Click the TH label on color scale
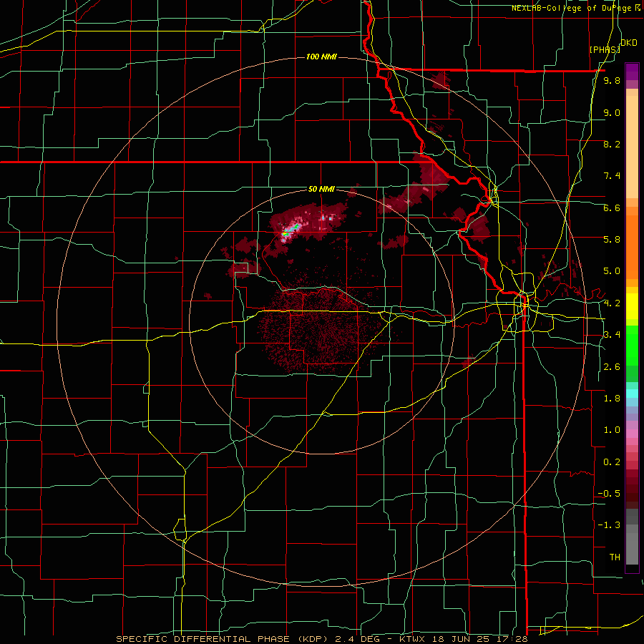644x644 pixels. [x=615, y=557]
